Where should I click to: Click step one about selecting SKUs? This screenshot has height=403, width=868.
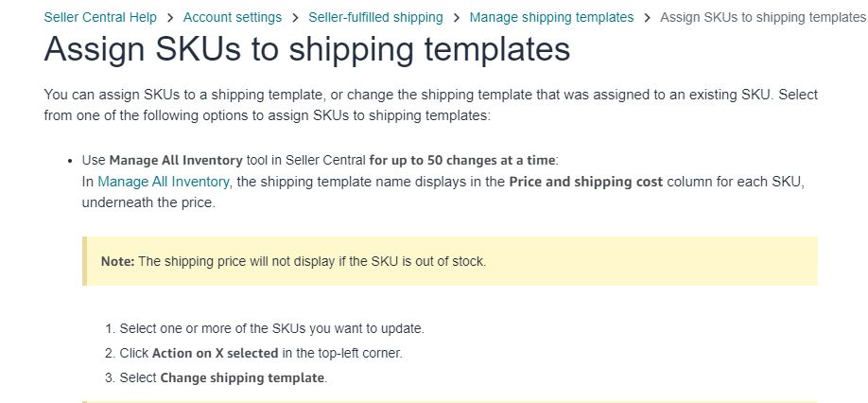pyautogui.click(x=265, y=328)
